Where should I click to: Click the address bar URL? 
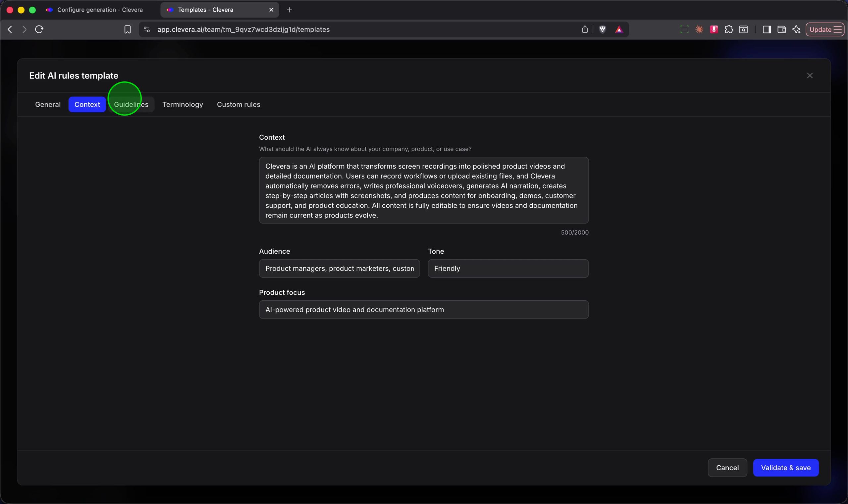click(243, 29)
